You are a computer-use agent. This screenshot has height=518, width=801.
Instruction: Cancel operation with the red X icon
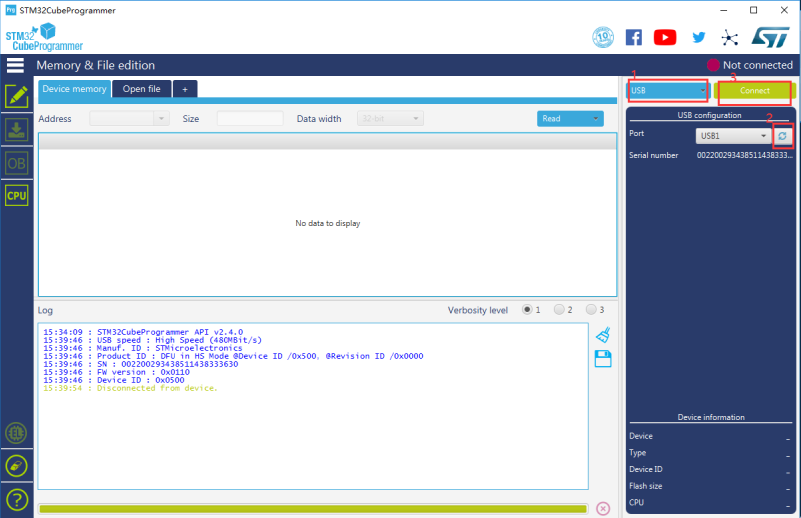pyautogui.click(x=603, y=509)
